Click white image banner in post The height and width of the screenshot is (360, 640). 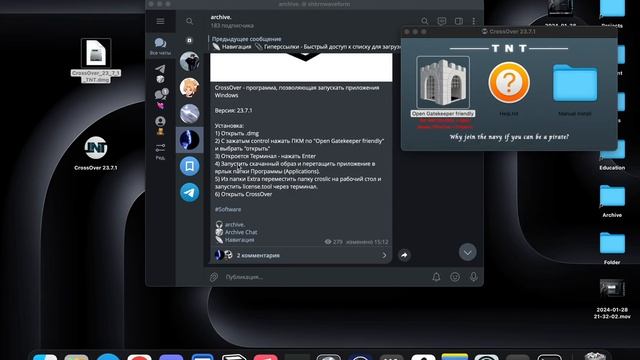(x=301, y=67)
